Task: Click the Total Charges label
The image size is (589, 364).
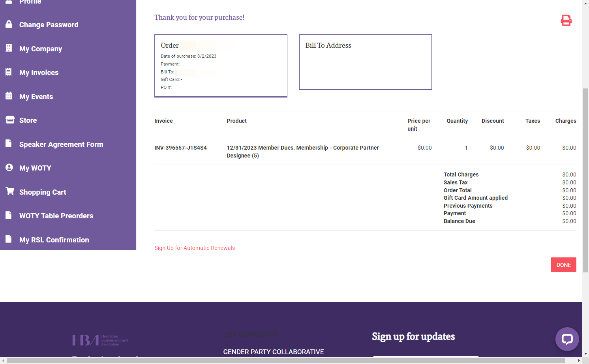Action: tap(461, 174)
